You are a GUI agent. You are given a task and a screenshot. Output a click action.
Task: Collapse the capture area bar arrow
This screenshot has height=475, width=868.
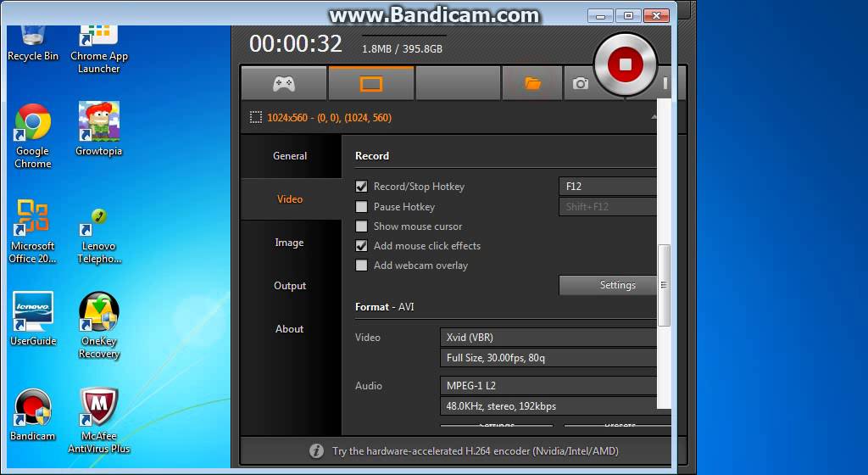[654, 117]
